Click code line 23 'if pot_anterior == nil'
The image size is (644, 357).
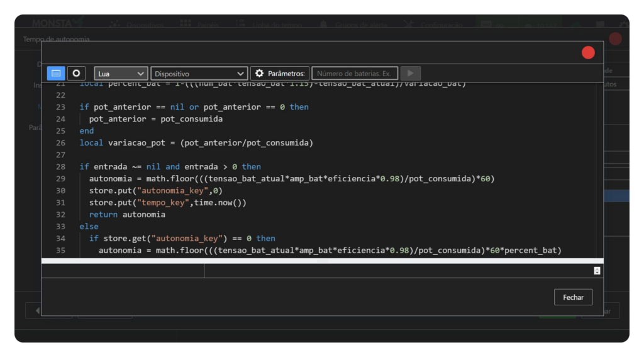(x=194, y=107)
